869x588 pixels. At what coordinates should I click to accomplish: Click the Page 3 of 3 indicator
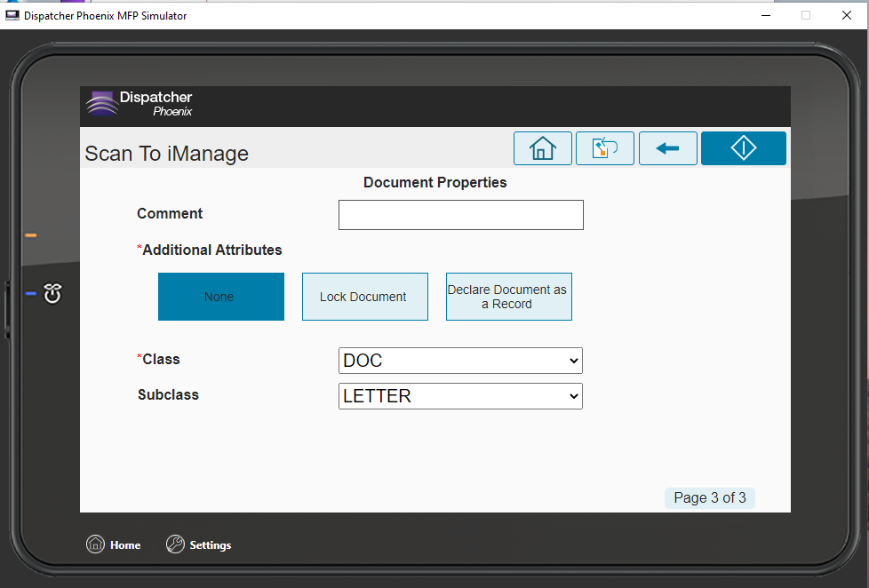coord(709,497)
